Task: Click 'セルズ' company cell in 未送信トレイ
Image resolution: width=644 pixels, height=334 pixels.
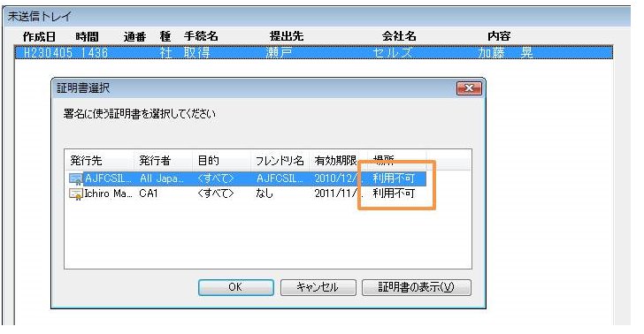Action: (392, 53)
